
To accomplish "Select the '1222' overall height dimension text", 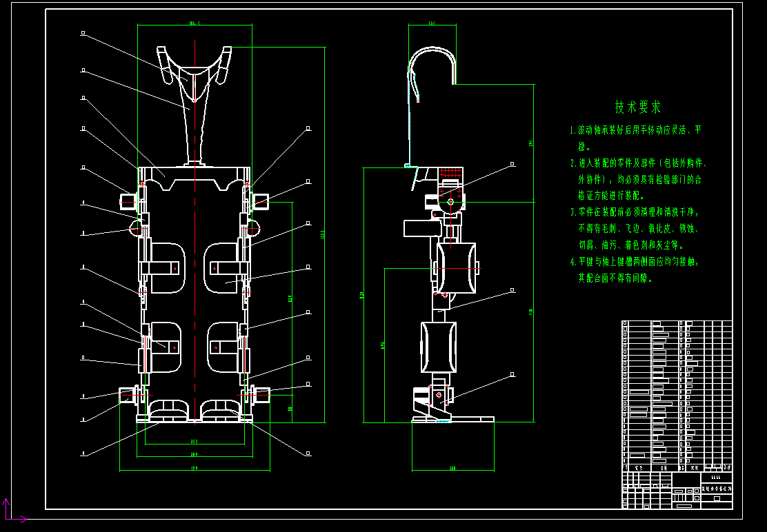I will [x=322, y=234].
